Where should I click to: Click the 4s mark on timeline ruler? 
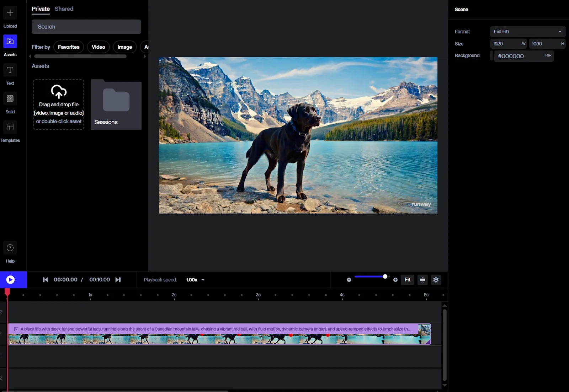click(342, 295)
